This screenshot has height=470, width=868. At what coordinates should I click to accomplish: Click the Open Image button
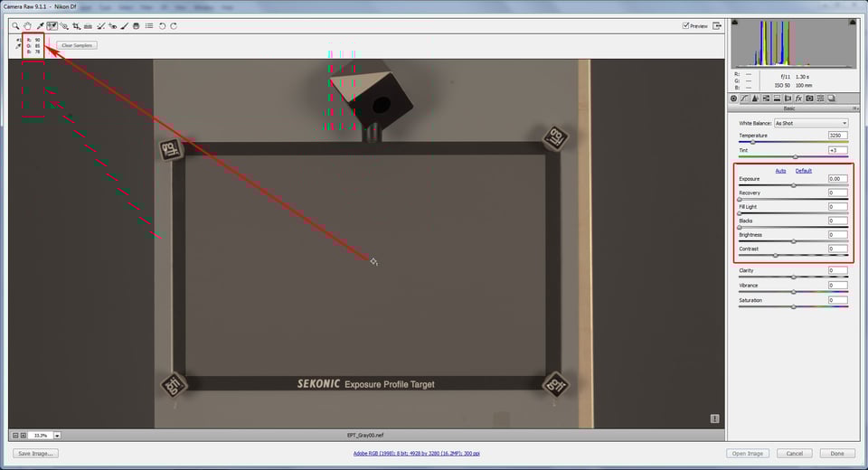point(748,454)
